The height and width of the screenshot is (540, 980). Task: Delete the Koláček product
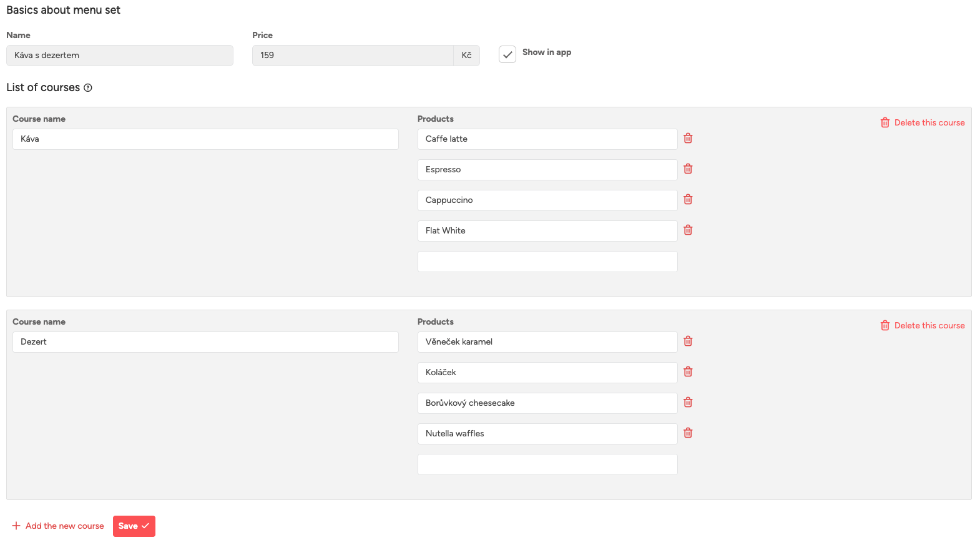tap(688, 372)
